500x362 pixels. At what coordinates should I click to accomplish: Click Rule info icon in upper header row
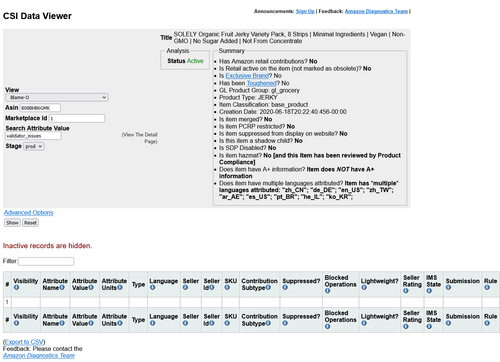click(487, 288)
